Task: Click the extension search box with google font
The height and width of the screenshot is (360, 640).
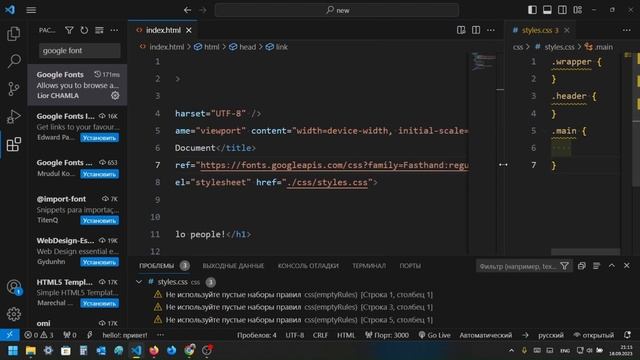Action: pyautogui.click(x=80, y=51)
